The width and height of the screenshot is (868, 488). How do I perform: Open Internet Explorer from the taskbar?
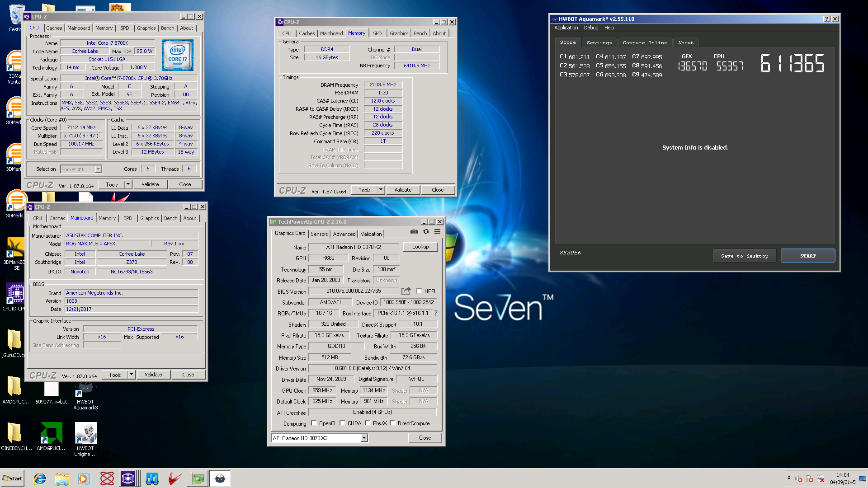(40, 479)
